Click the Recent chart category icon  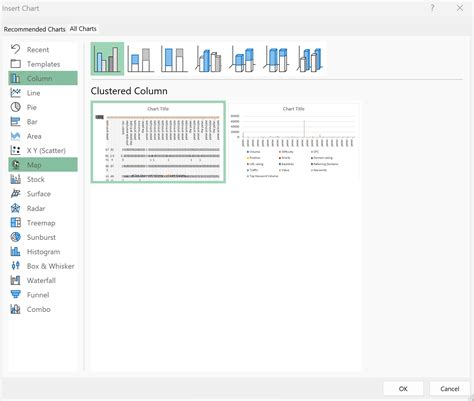tap(15, 49)
